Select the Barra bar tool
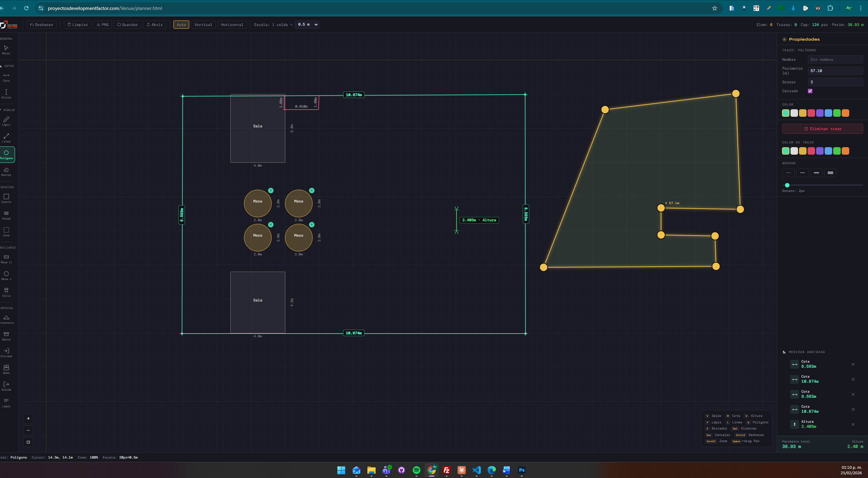Viewport: 868px width, 478px height. click(6, 336)
